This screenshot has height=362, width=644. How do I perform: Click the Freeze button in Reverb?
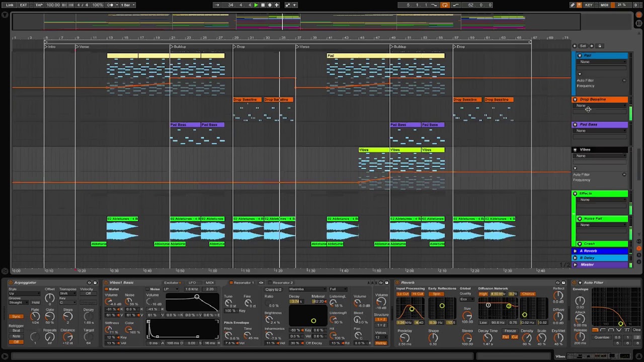(x=510, y=331)
